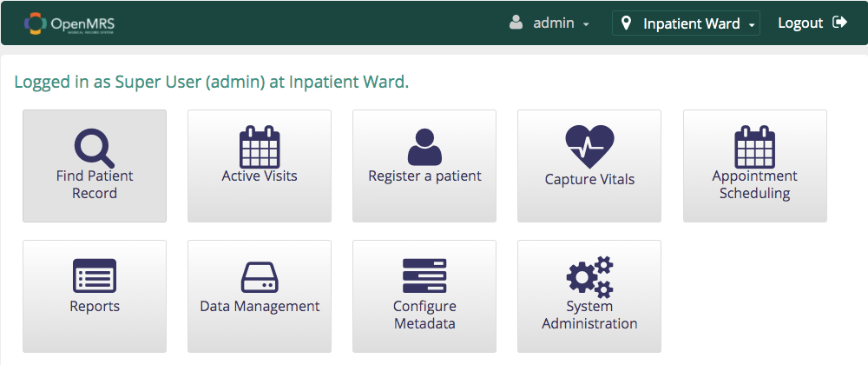Viewport: 868px width, 365px height.
Task: Select the System Administration text label
Action: [x=589, y=315]
